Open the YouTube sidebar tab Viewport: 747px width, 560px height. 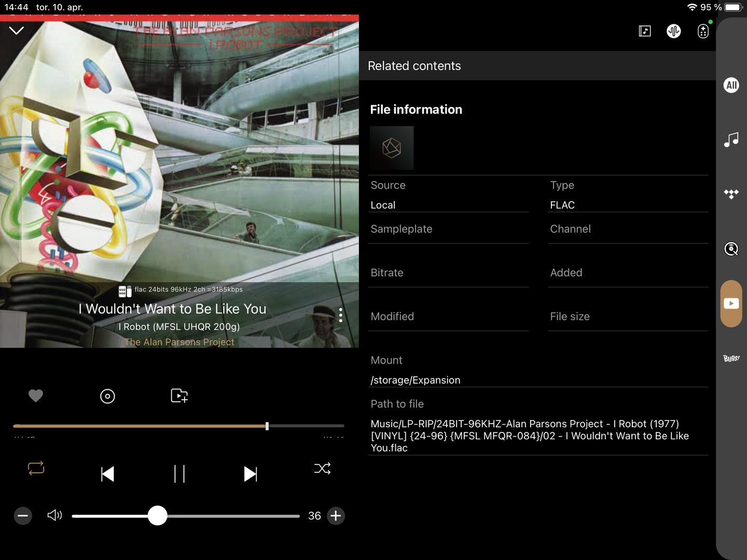click(731, 303)
